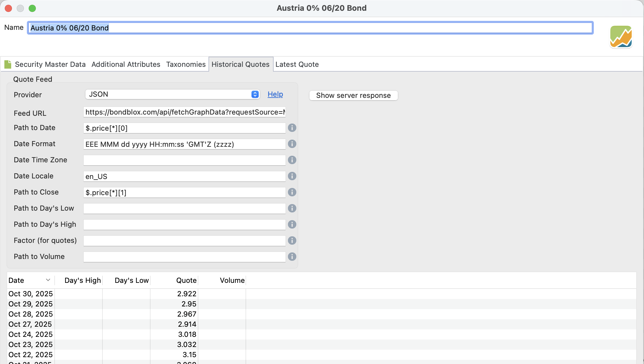Screen dimensions: 644x364
Task: Open the Provider JSON dropdown
Action: [x=172, y=95]
